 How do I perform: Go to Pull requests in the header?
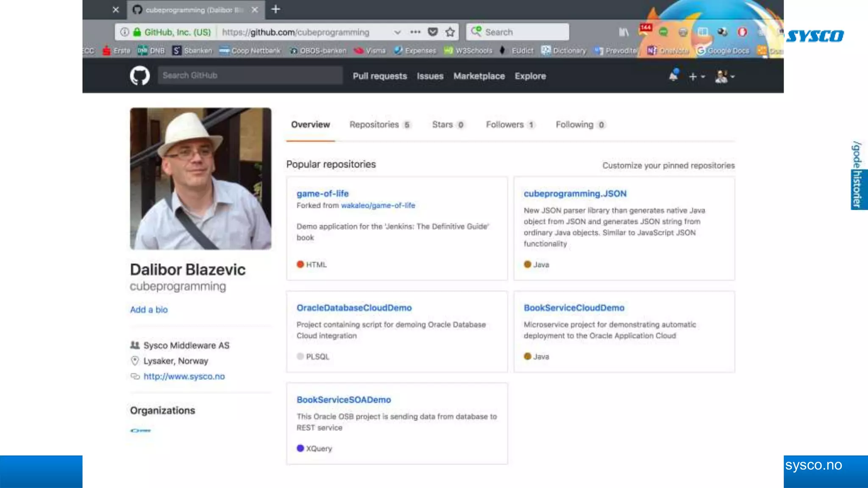(380, 76)
